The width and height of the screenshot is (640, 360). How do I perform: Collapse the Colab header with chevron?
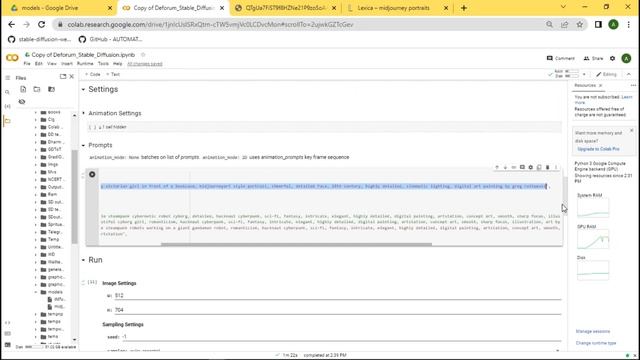click(629, 74)
